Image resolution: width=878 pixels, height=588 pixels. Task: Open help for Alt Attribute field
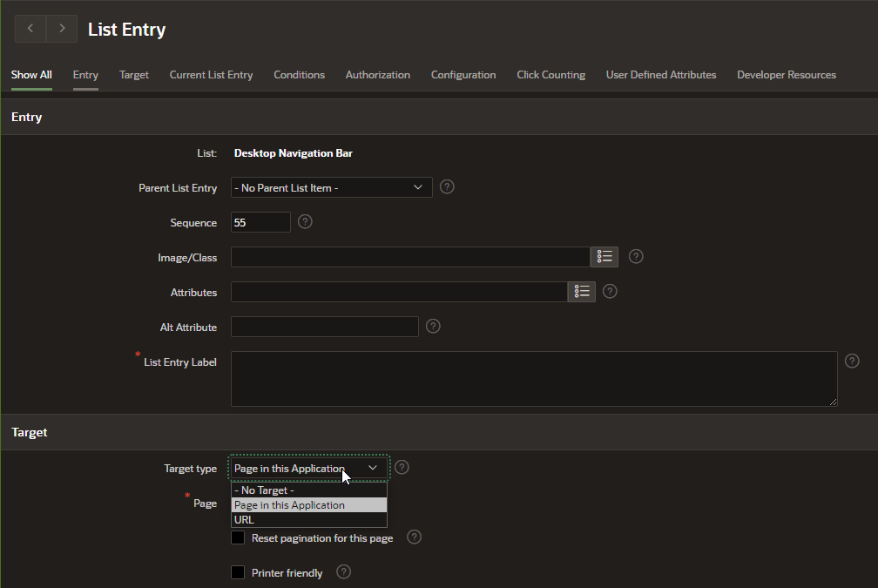[x=433, y=326]
